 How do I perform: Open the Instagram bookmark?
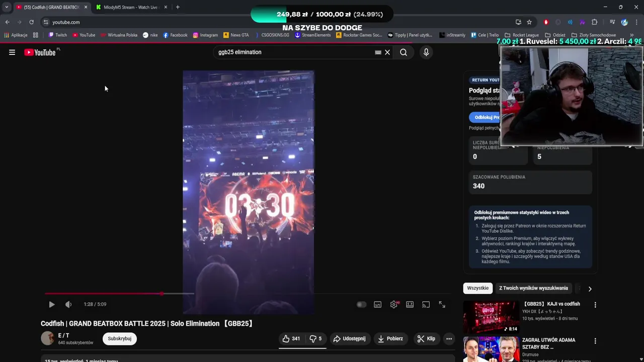click(x=205, y=35)
